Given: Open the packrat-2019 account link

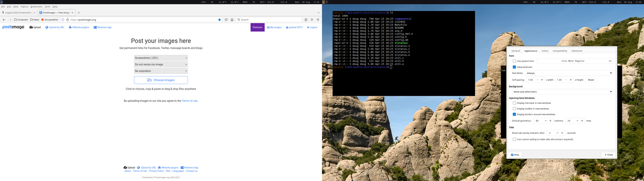Looking at the screenshot, I should pos(294,27).
